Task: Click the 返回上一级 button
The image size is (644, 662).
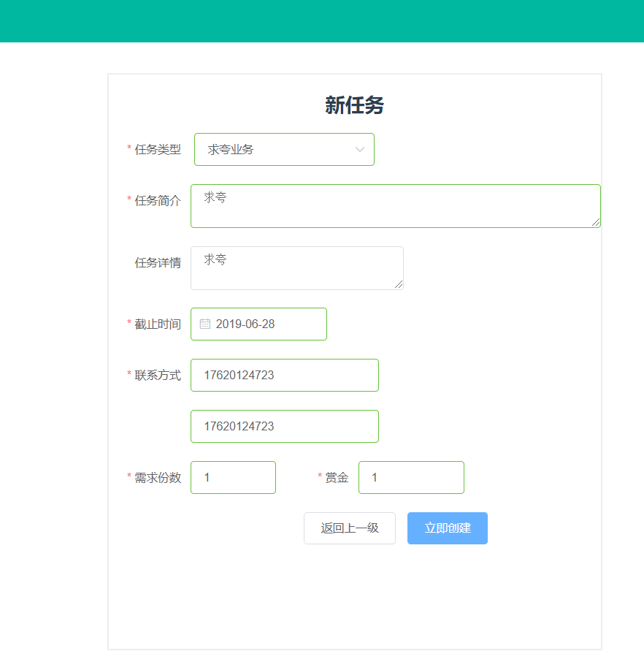Action: [349, 528]
